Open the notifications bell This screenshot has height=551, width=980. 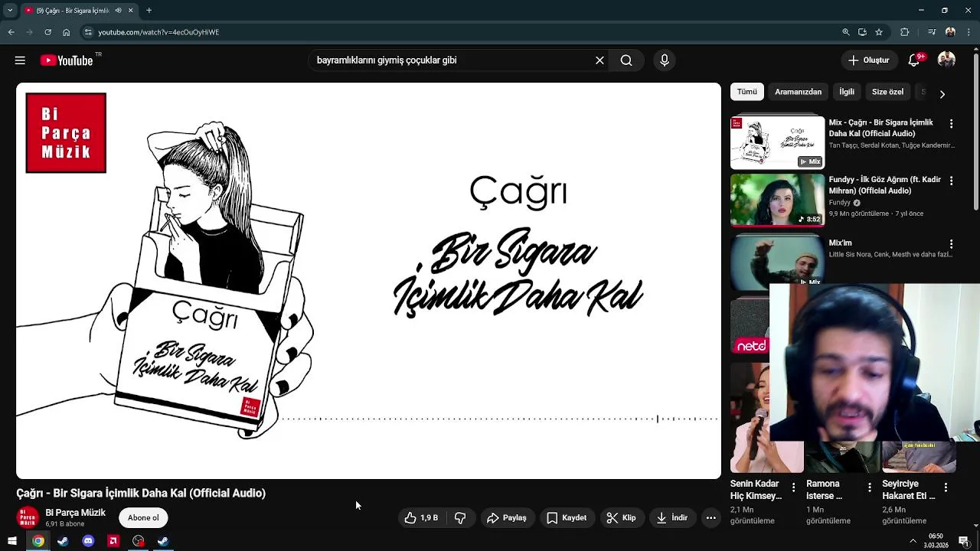coord(914,60)
